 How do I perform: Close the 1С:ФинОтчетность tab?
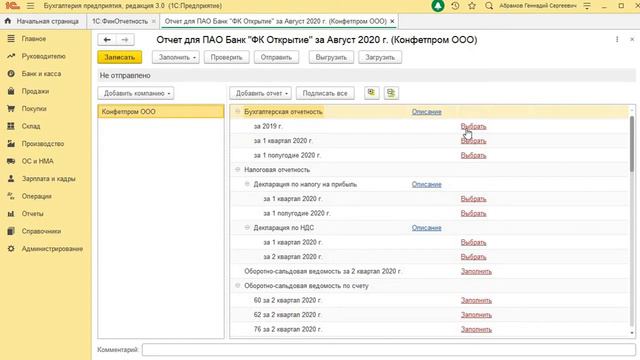coord(154,21)
